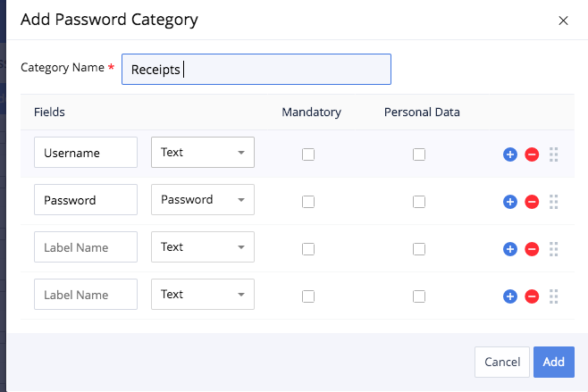This screenshot has height=392, width=588.
Task: Click red remove icon in last field row
Action: [x=531, y=296]
